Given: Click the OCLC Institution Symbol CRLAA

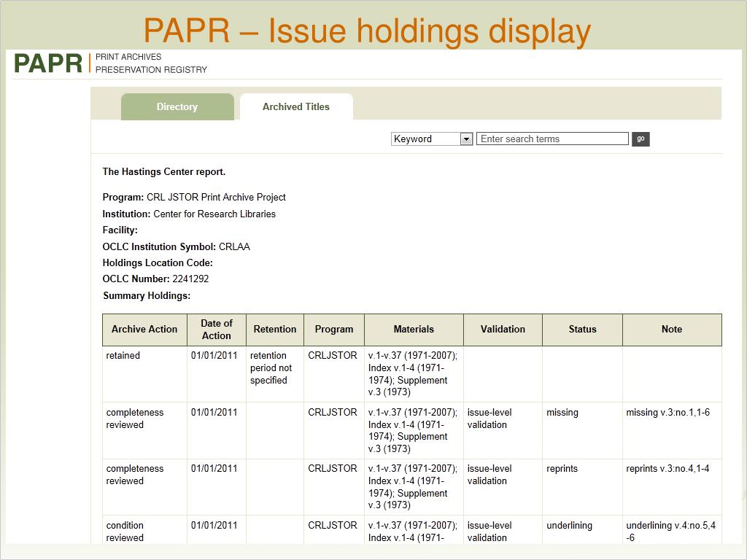Looking at the screenshot, I should 234,246.
